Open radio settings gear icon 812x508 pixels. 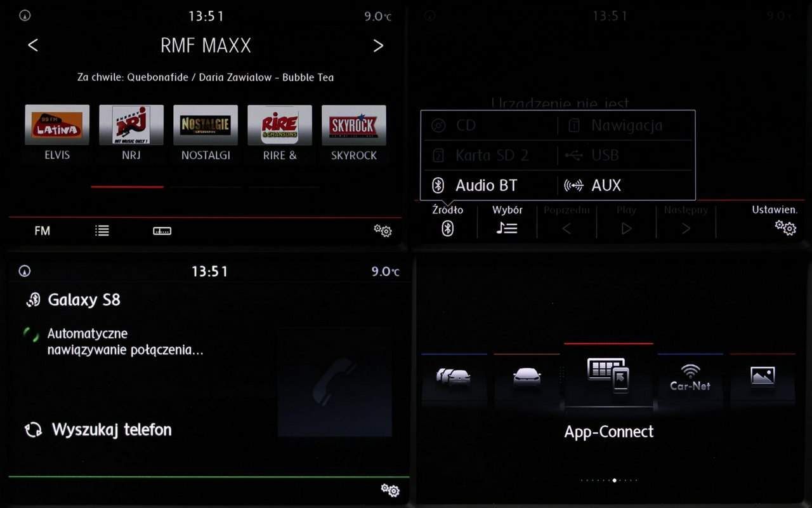click(383, 231)
